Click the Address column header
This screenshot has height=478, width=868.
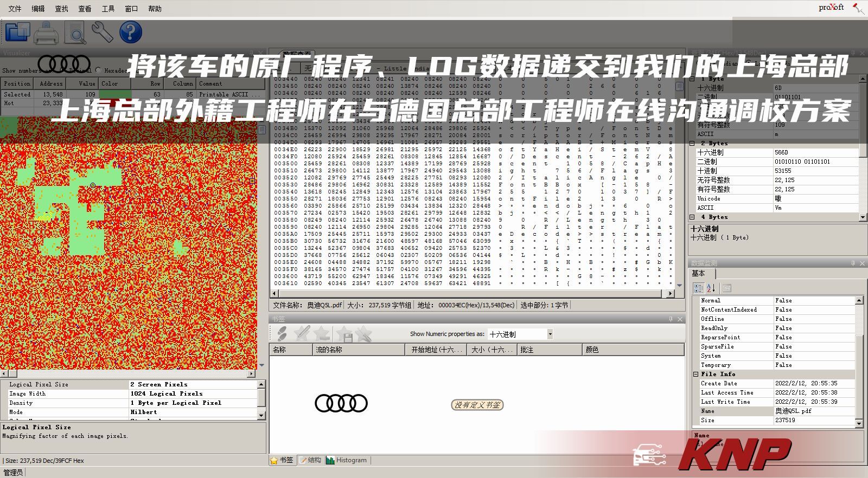(x=51, y=83)
